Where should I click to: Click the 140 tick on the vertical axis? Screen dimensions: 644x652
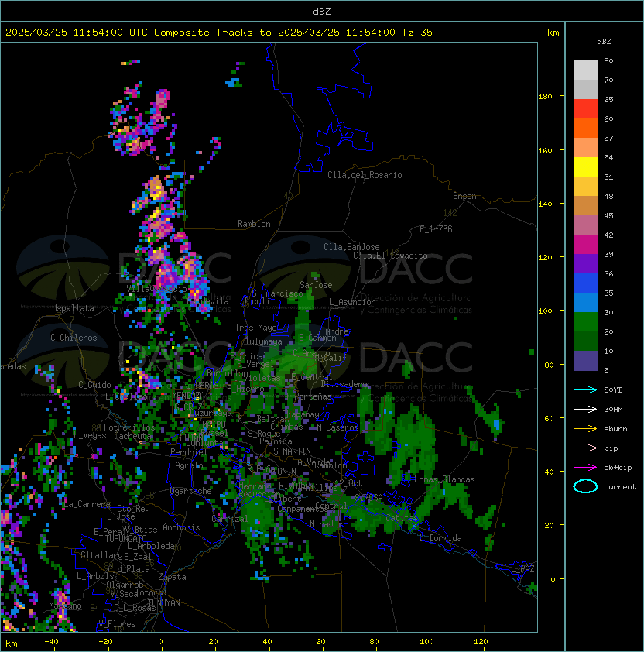545,204
